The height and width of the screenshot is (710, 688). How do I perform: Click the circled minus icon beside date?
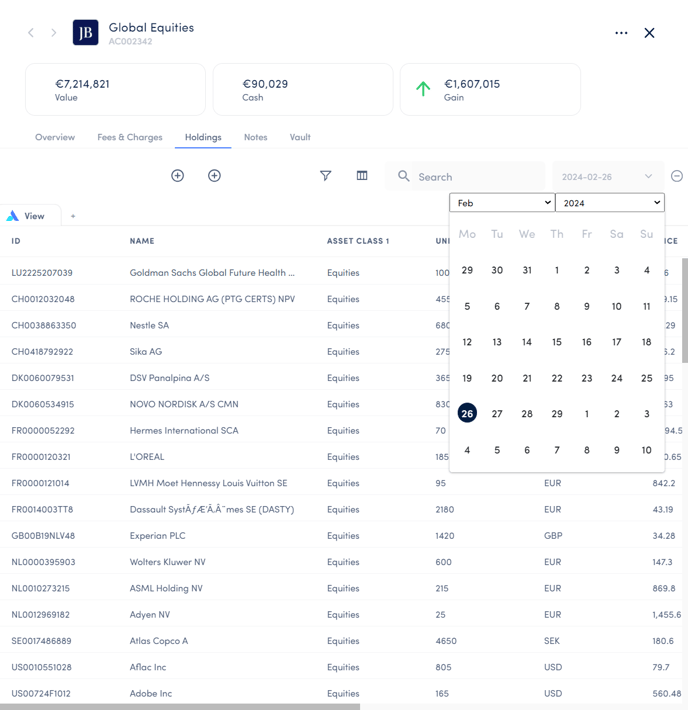pos(677,177)
